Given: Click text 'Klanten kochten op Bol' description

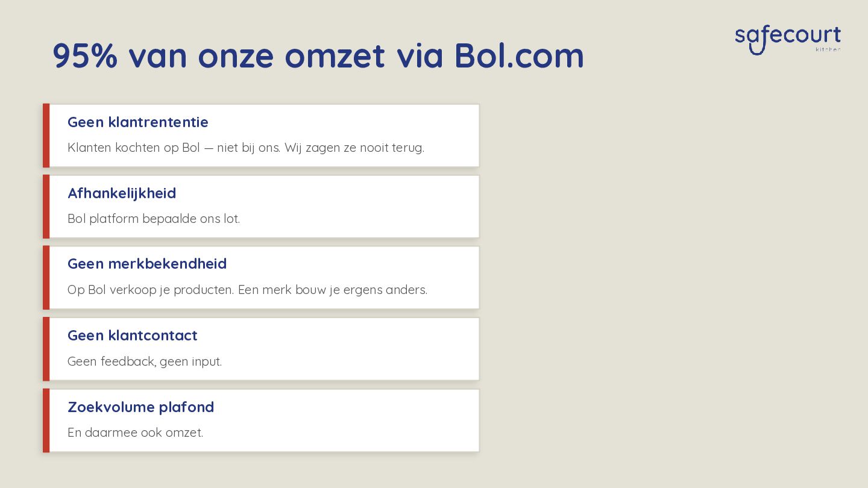Looking at the screenshot, I should (x=246, y=148).
